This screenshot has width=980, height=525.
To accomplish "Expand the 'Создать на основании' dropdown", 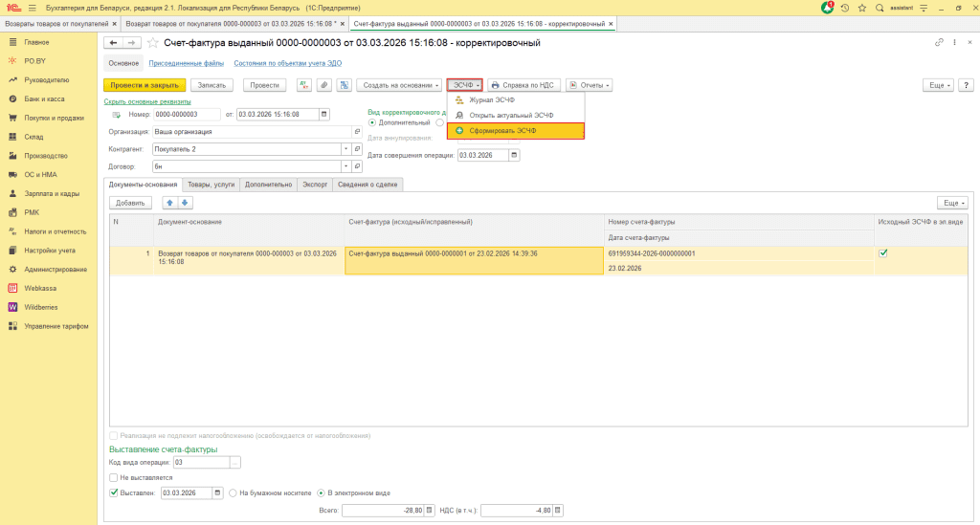I will tap(400, 85).
